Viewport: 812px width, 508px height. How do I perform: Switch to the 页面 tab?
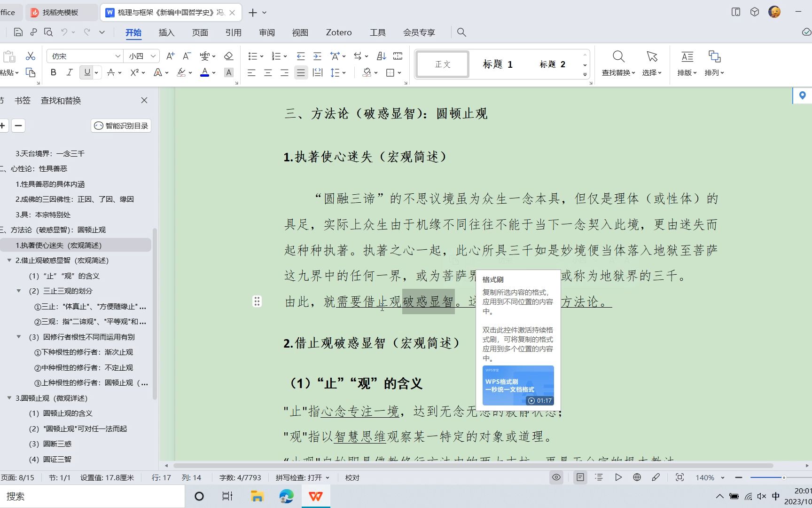click(x=200, y=32)
